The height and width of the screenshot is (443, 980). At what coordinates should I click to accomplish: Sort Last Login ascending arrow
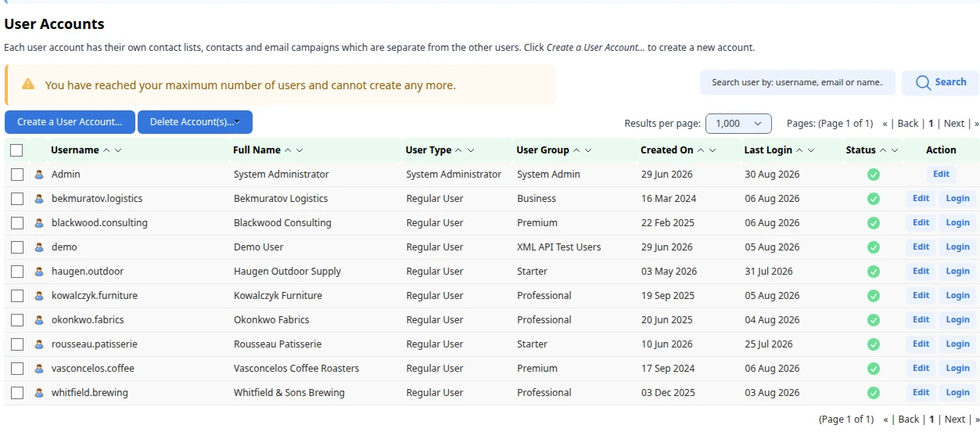[800, 150]
